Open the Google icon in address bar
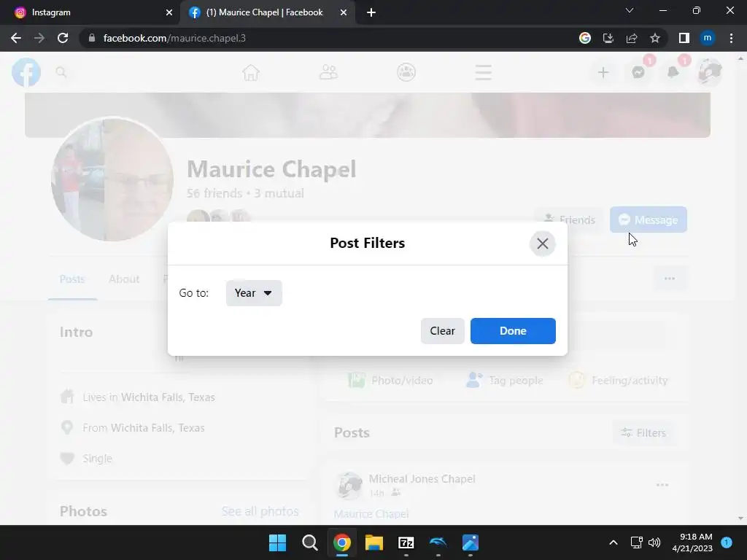 [585, 38]
